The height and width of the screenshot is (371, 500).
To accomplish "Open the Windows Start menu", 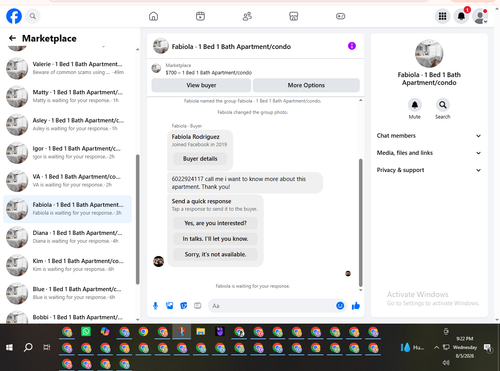I will click(x=9, y=348).
